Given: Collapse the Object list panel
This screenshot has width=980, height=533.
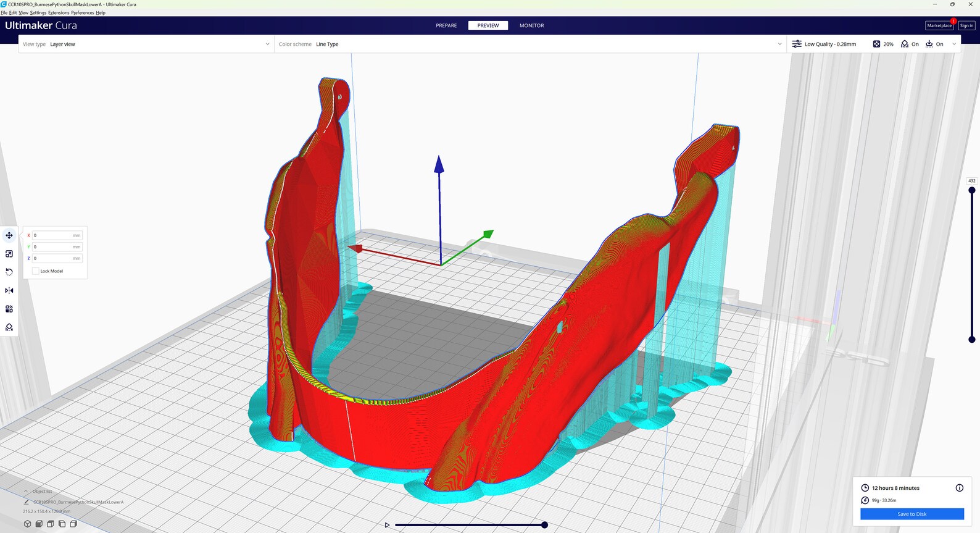Looking at the screenshot, I should (x=26, y=492).
